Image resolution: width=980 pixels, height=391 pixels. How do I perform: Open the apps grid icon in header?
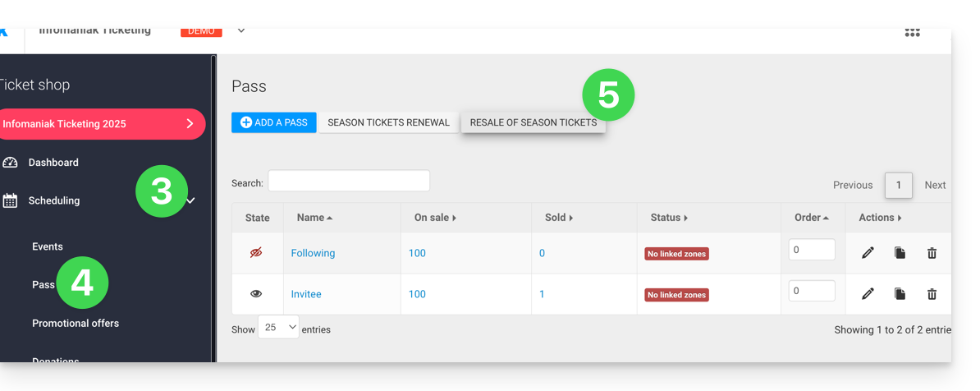[912, 33]
